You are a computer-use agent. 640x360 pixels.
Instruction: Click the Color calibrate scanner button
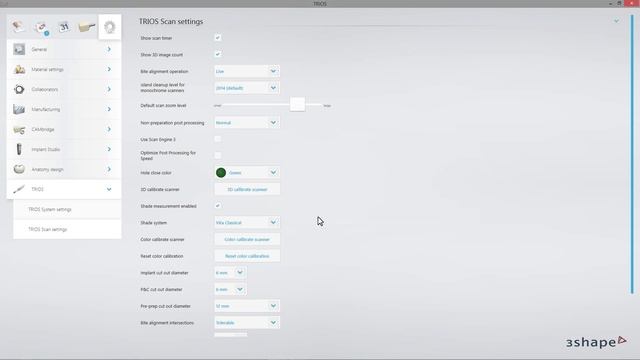(x=247, y=239)
